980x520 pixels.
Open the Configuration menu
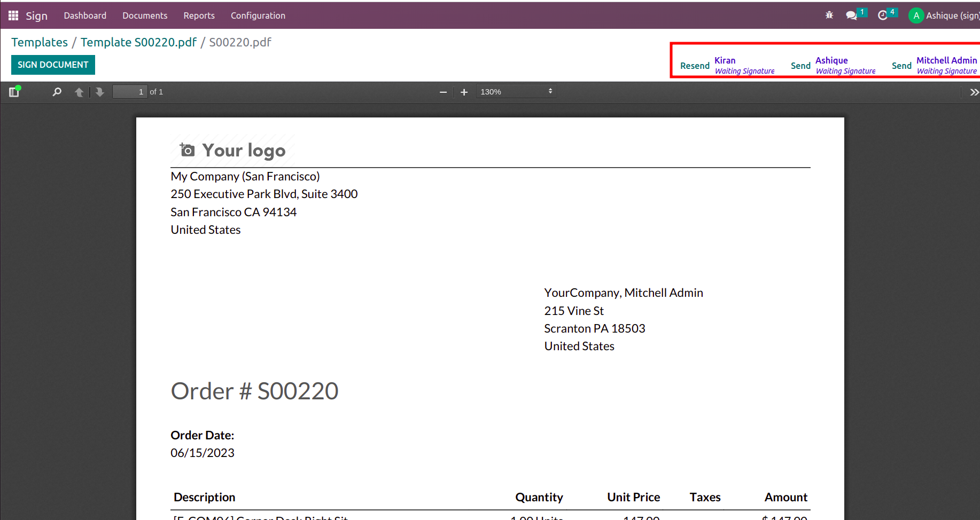click(258, 15)
